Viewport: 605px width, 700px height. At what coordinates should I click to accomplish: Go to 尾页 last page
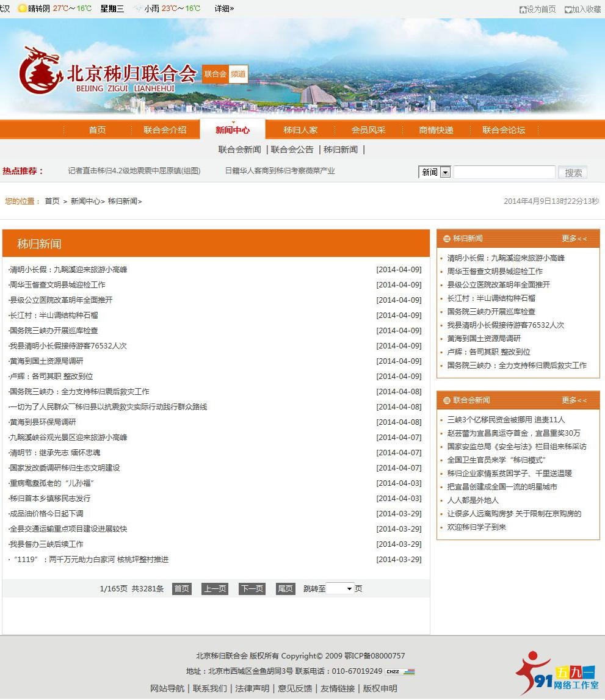click(284, 588)
